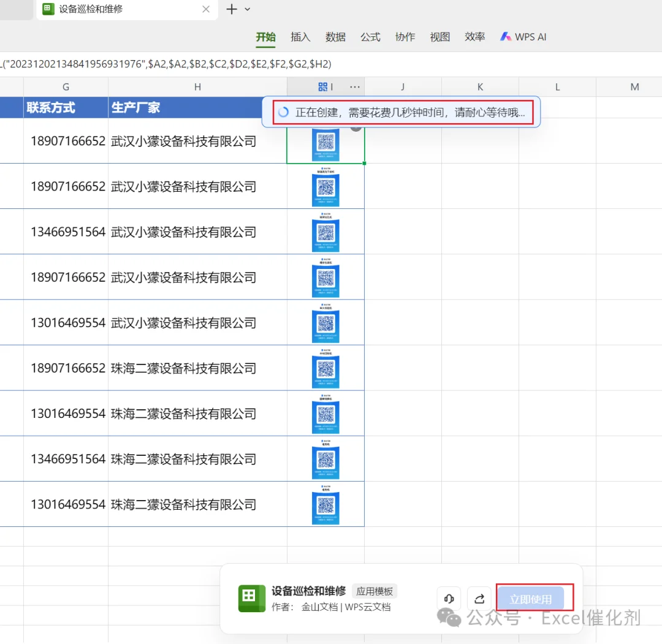Expand the new-tab dropdown arrow
The image size is (662, 644).
click(248, 9)
